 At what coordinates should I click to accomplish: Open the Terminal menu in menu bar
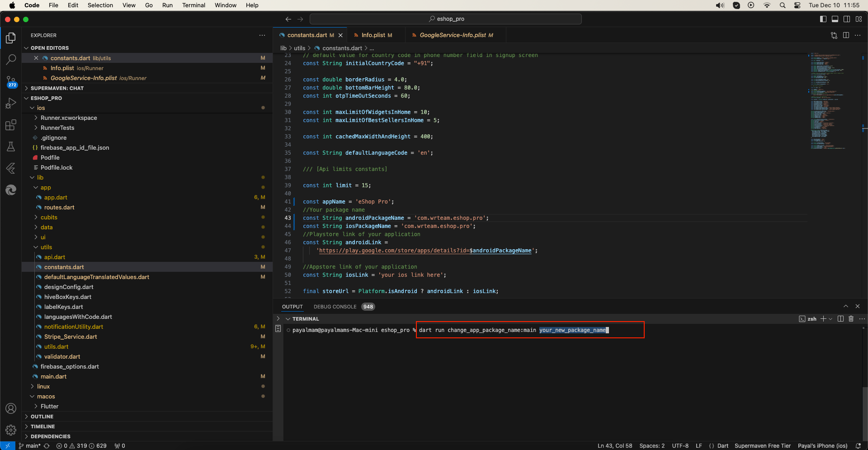coord(193,5)
